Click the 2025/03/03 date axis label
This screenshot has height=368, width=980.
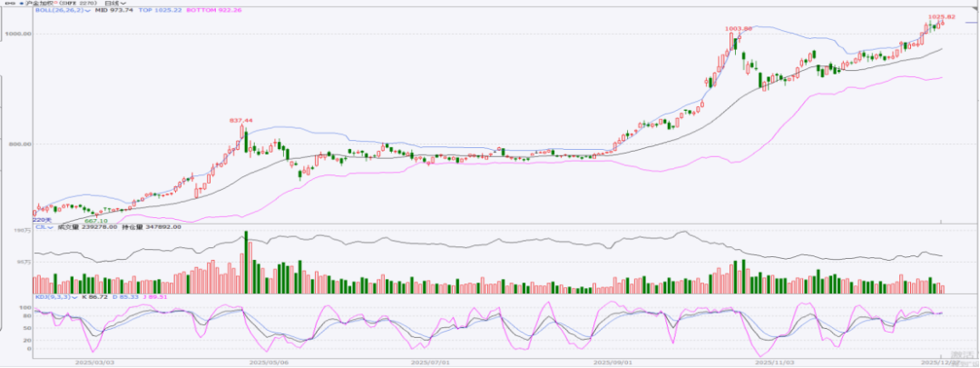94,362
